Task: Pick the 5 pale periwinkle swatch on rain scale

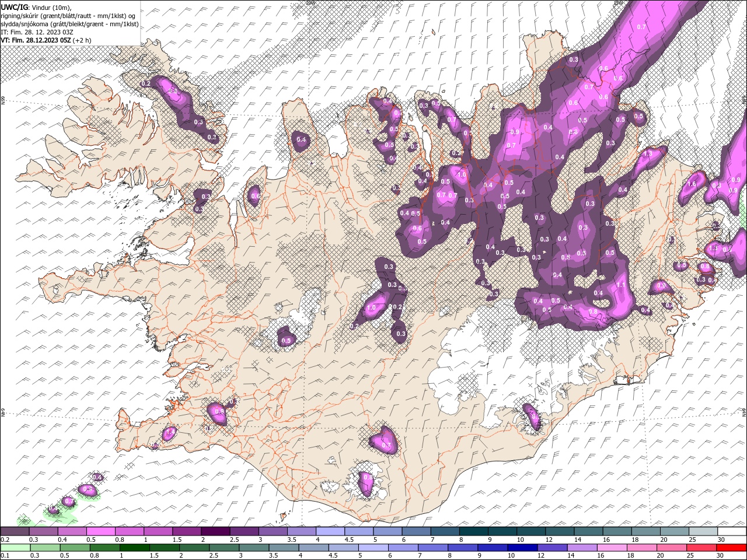Action: (x=373, y=548)
